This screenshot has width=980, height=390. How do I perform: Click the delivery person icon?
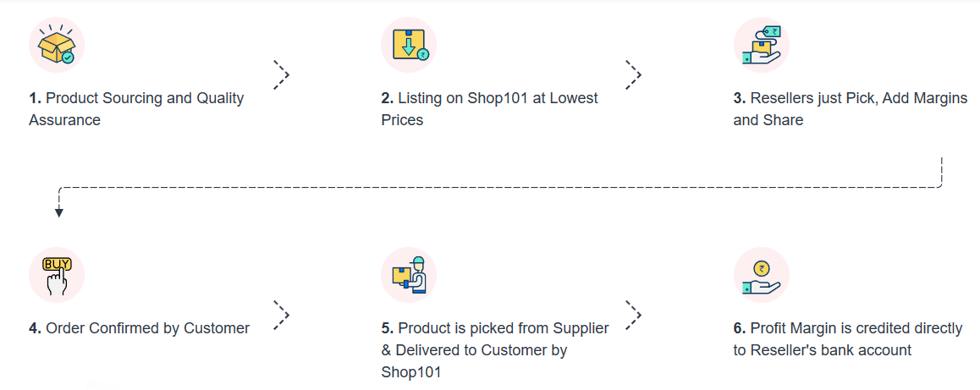pyautogui.click(x=409, y=275)
